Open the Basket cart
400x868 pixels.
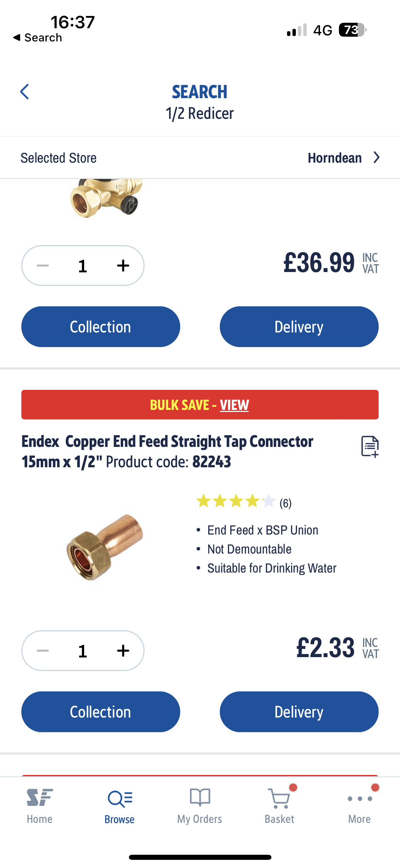coord(280,806)
